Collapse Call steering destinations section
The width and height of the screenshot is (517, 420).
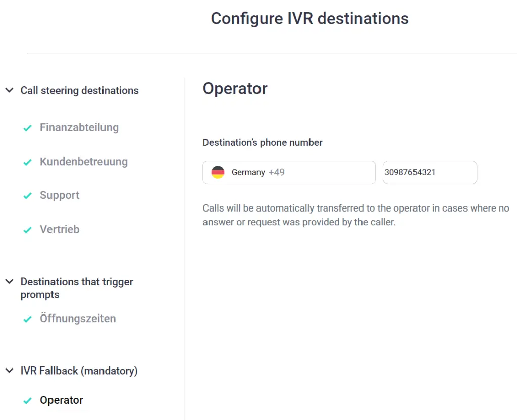click(9, 90)
